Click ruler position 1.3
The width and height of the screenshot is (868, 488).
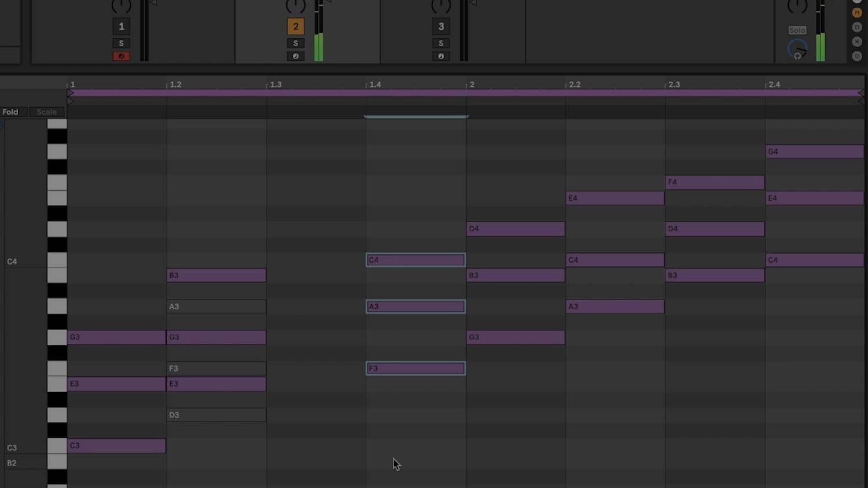(x=275, y=84)
